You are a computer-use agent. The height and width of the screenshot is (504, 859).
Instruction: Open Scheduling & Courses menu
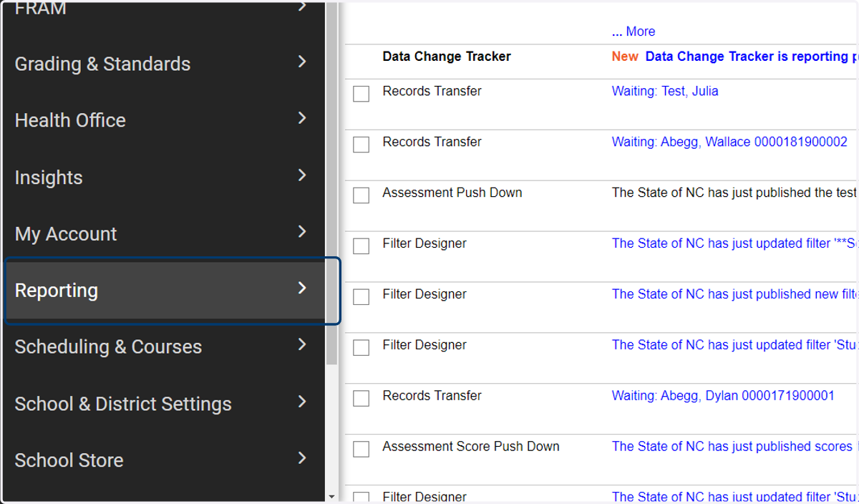click(163, 346)
